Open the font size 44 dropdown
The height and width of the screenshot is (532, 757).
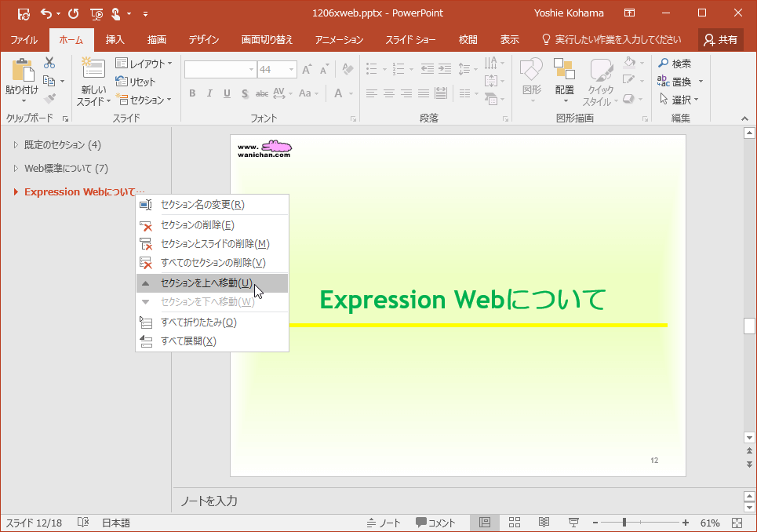tap(291, 70)
